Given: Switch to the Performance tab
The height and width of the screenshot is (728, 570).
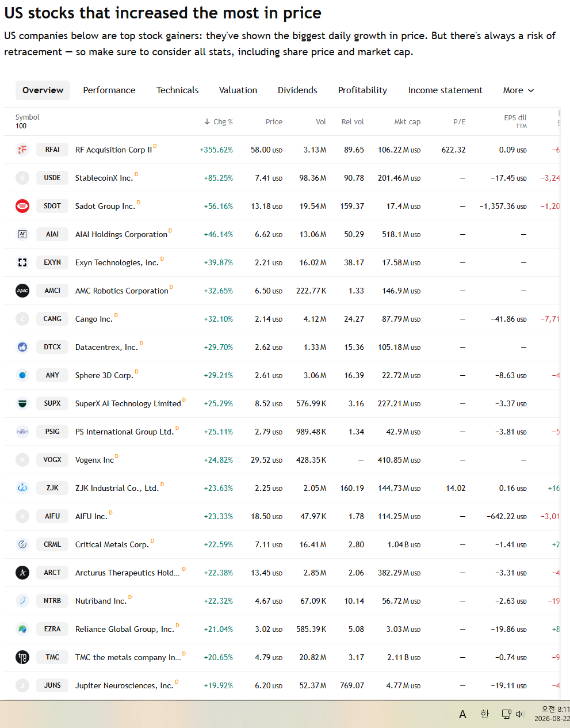Looking at the screenshot, I should point(109,90).
